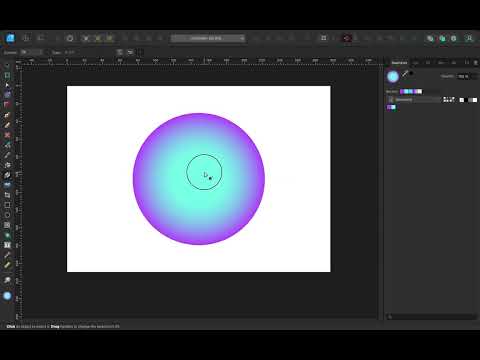Open the Context dropdown in context toolbar
This screenshot has height=360, width=480.
(x=32, y=52)
